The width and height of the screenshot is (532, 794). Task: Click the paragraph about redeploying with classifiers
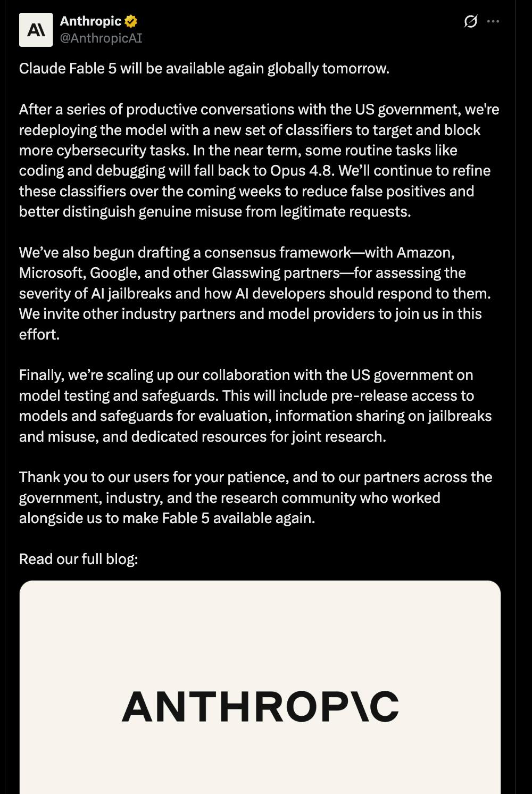259,160
